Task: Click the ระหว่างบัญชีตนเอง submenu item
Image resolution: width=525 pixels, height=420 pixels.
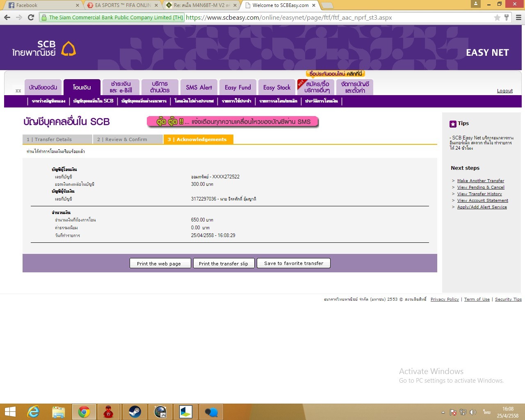Action: tap(48, 101)
